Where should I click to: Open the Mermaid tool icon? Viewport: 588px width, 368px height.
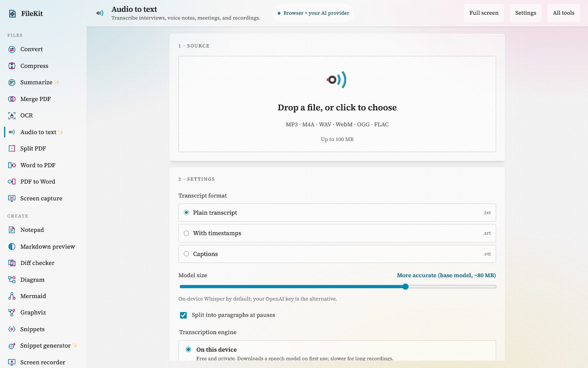12,296
